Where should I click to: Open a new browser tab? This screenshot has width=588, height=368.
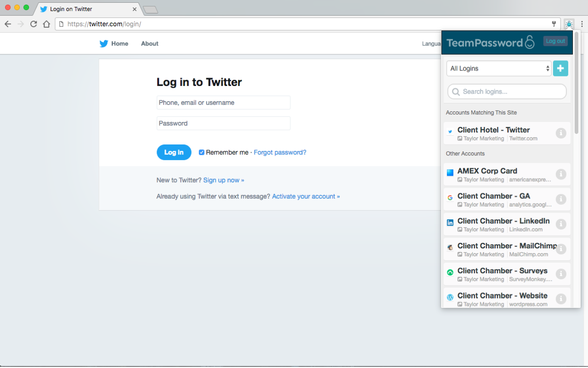pos(150,10)
